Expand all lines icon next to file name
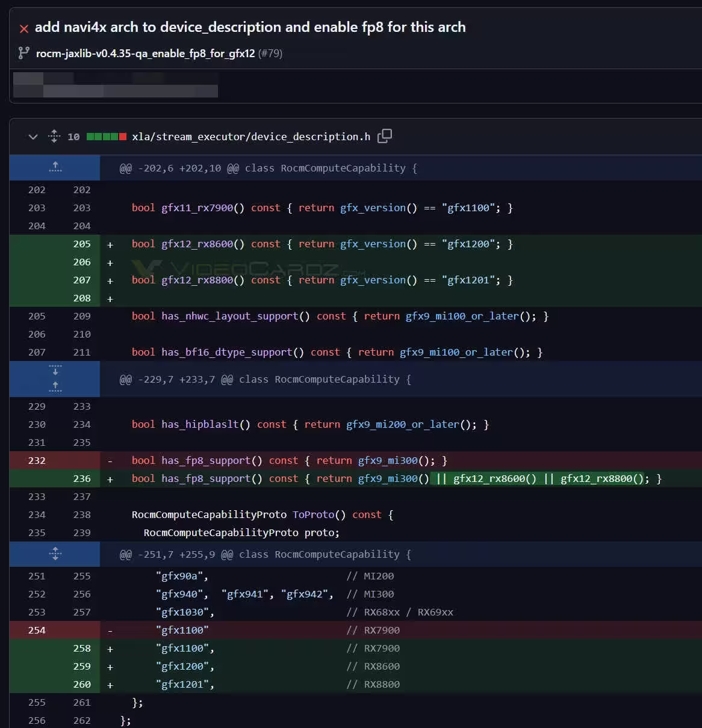Viewport: 702px width, 728px height. [54, 136]
